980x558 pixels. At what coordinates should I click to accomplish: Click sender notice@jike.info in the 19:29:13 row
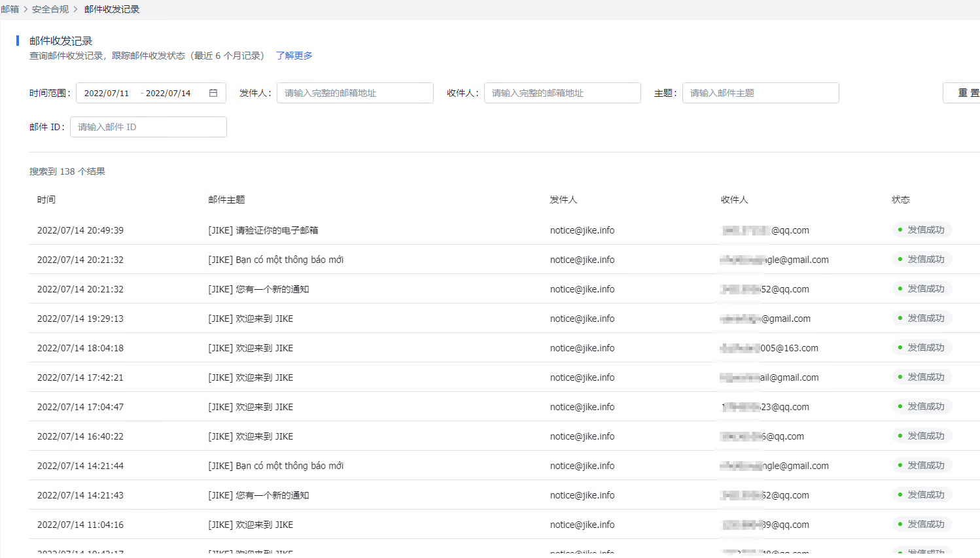[x=582, y=319]
